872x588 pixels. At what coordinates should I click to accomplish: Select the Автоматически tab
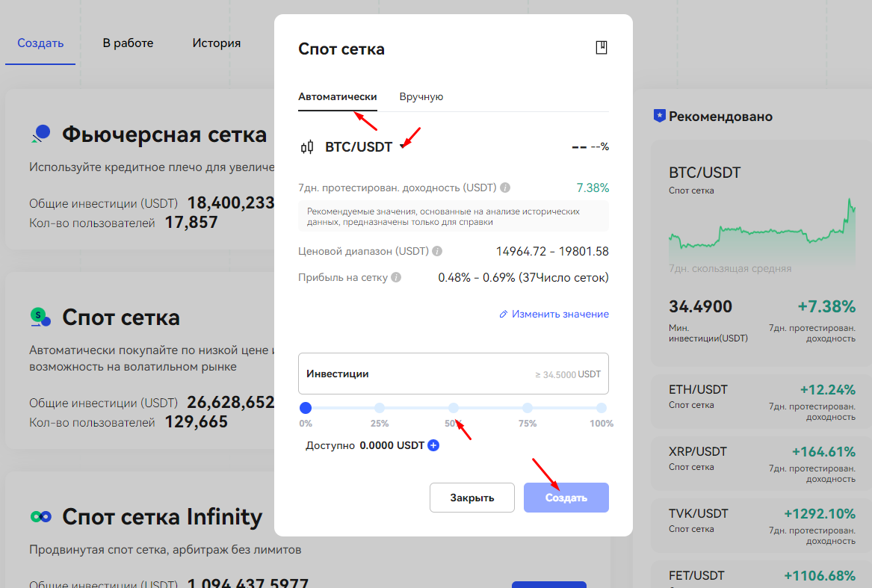click(338, 97)
